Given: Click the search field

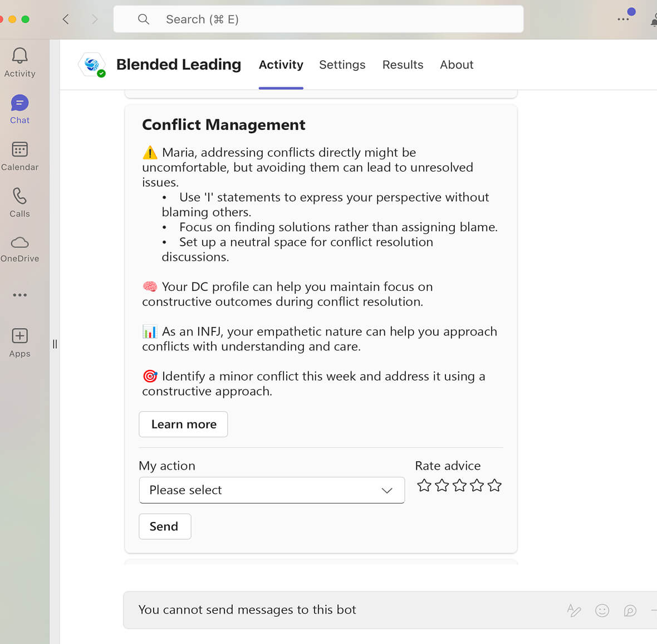Looking at the screenshot, I should [318, 19].
